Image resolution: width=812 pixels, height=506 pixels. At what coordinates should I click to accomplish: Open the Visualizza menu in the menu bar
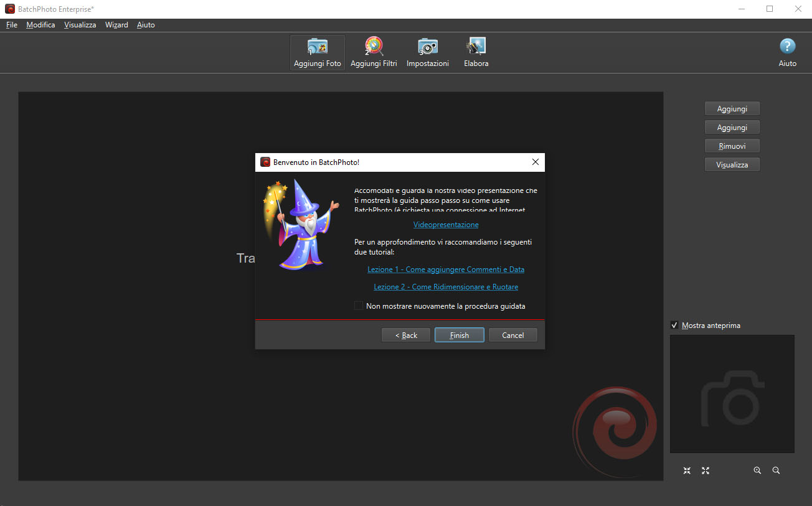click(80, 25)
